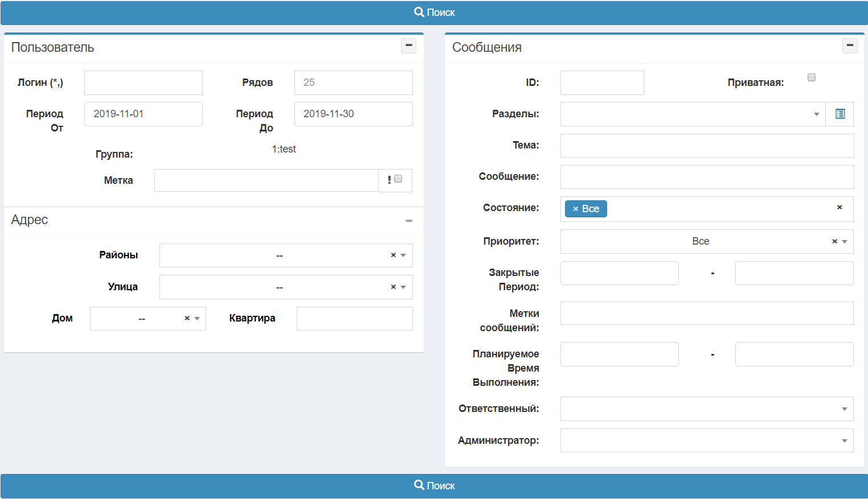Clear the Районы selection
Viewport: 868px width, 499px height.
click(x=393, y=255)
